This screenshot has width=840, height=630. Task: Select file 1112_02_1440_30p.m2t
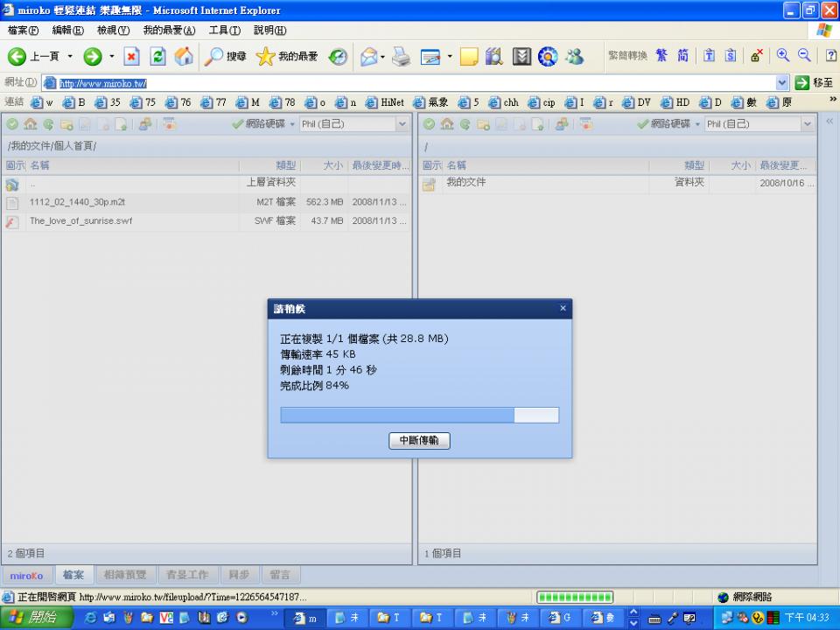pyautogui.click(x=206, y=202)
